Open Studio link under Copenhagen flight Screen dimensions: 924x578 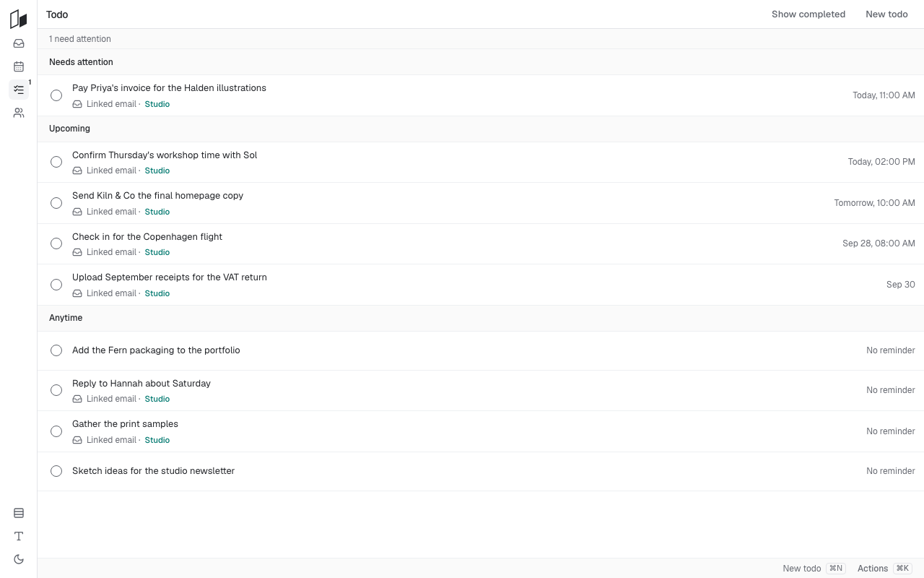click(x=157, y=252)
